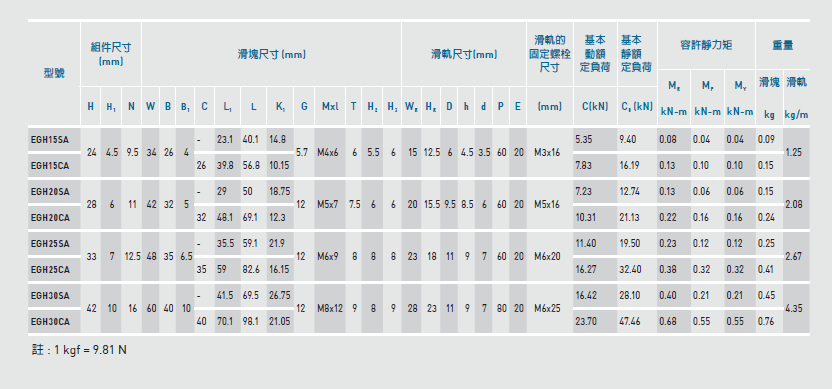Click the 2.08 rail weight value
The width and height of the screenshot is (832, 389).
[x=794, y=204]
